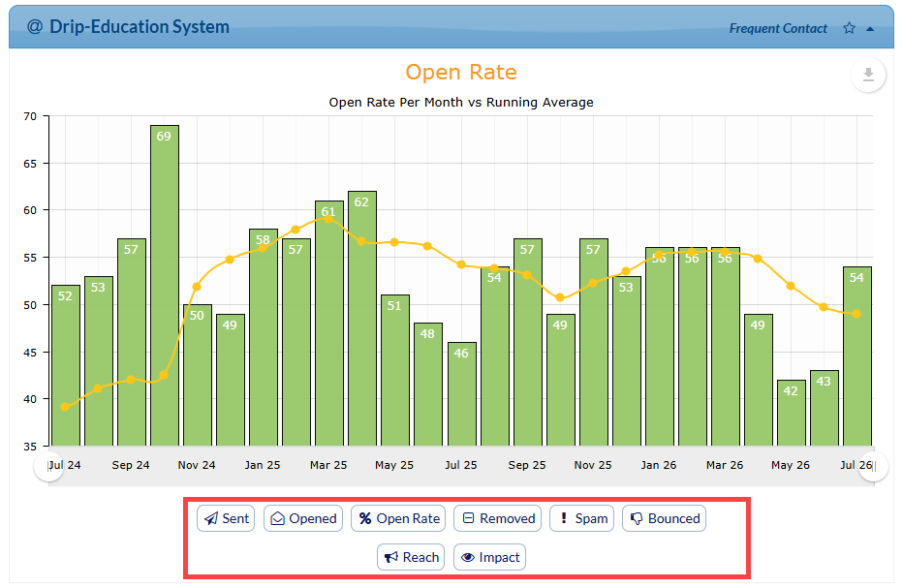The width and height of the screenshot is (903, 588).
Task: Display the Bounced emails chart
Action: tap(664, 518)
